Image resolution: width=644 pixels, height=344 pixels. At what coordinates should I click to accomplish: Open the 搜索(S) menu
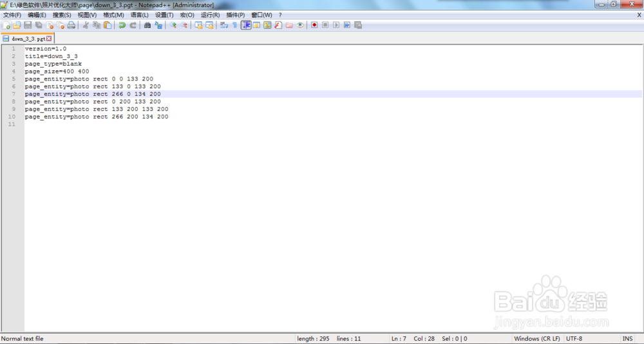[62, 15]
